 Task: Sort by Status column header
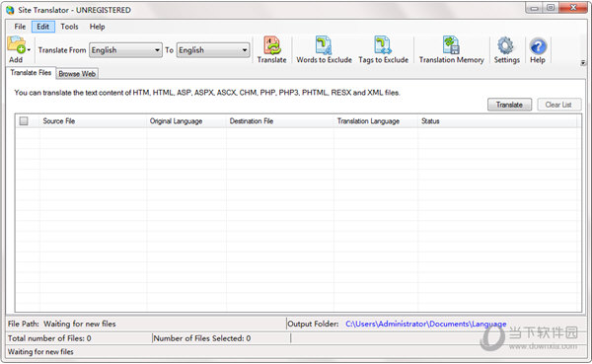[497, 121]
